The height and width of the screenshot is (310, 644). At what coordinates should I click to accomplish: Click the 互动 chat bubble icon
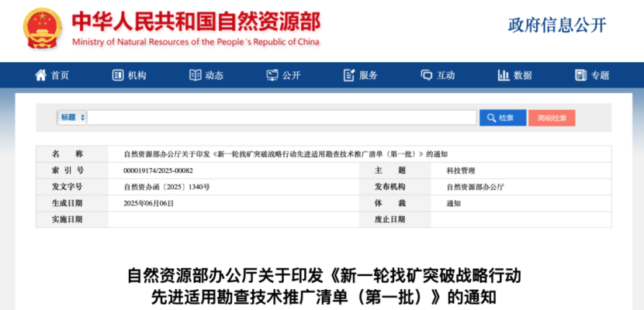pos(426,75)
